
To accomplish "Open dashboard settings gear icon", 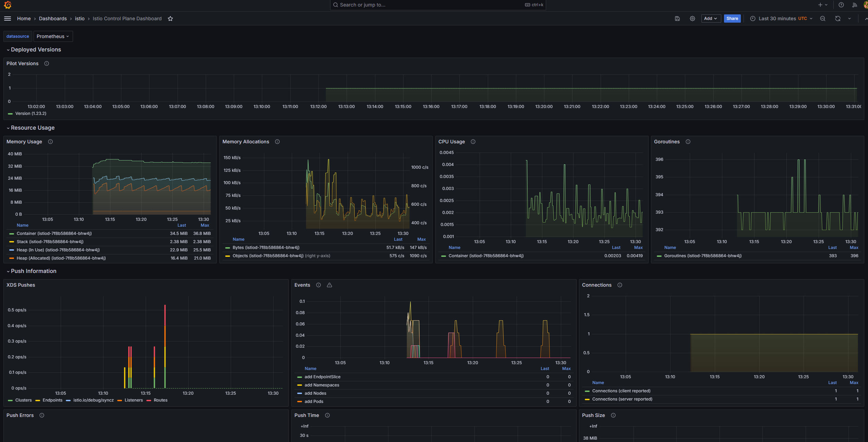I will tap(692, 19).
